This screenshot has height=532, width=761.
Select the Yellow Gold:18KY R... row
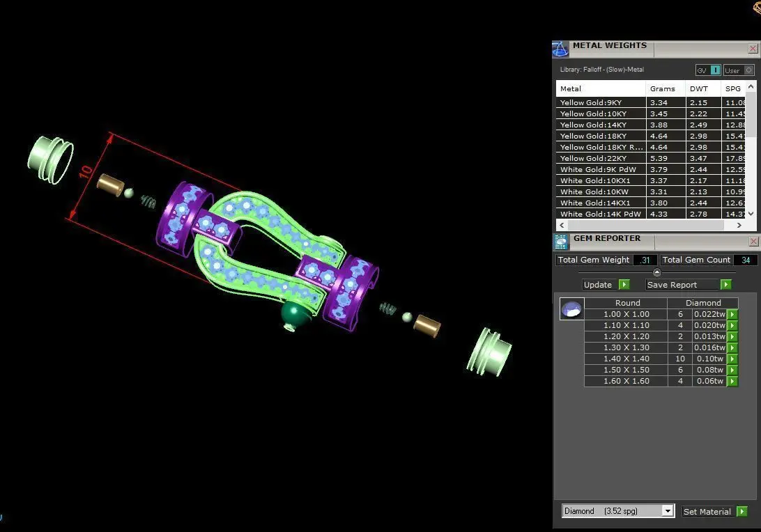pyautogui.click(x=651, y=147)
